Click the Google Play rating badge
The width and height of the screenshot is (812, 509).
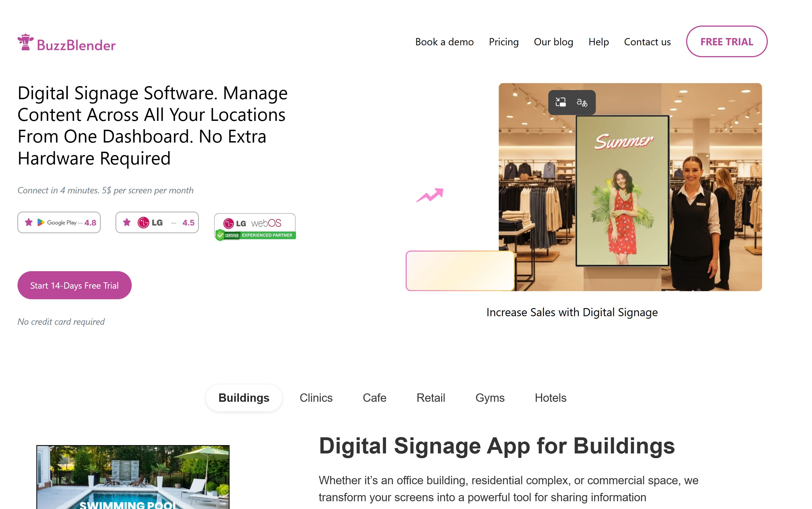59,223
